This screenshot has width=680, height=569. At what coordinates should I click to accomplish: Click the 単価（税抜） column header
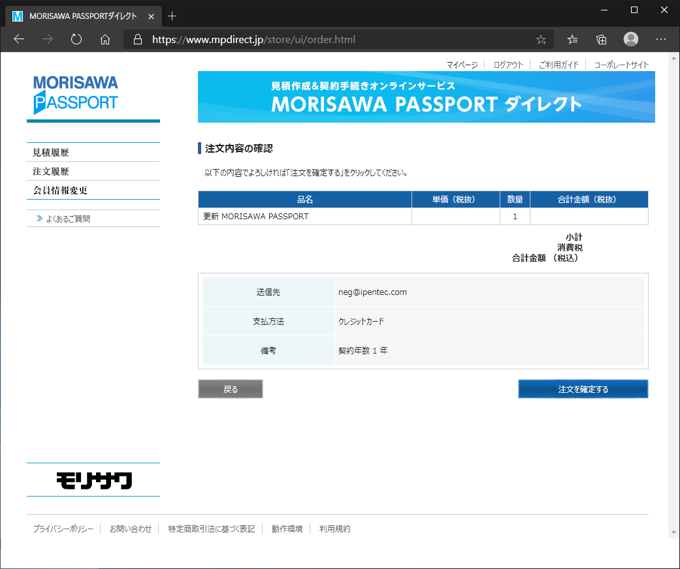pyautogui.click(x=455, y=199)
